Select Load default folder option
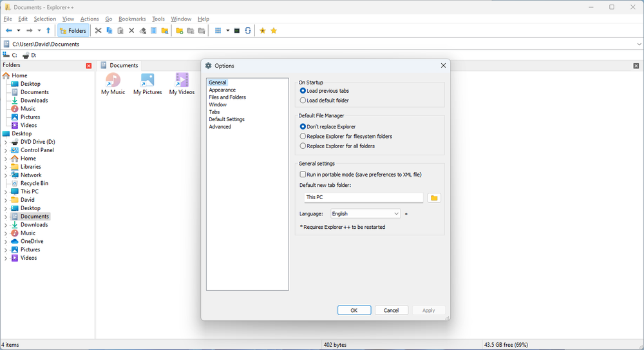 tap(325, 101)
